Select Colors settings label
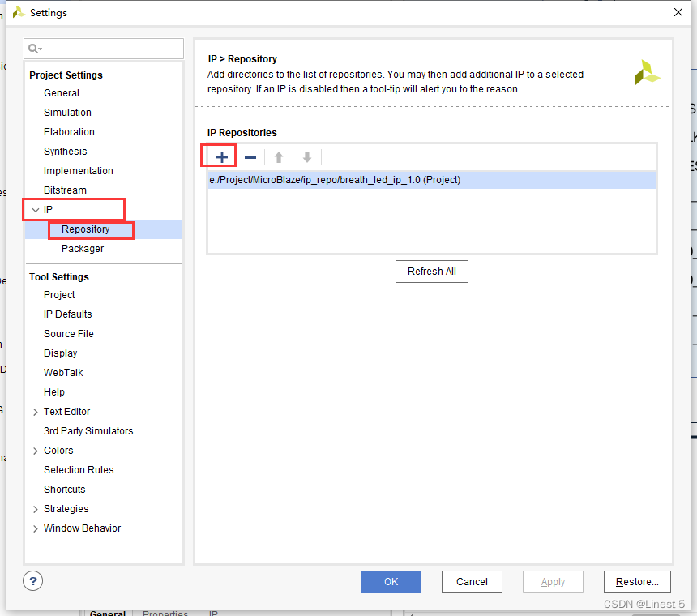The width and height of the screenshot is (697, 616). tap(58, 450)
